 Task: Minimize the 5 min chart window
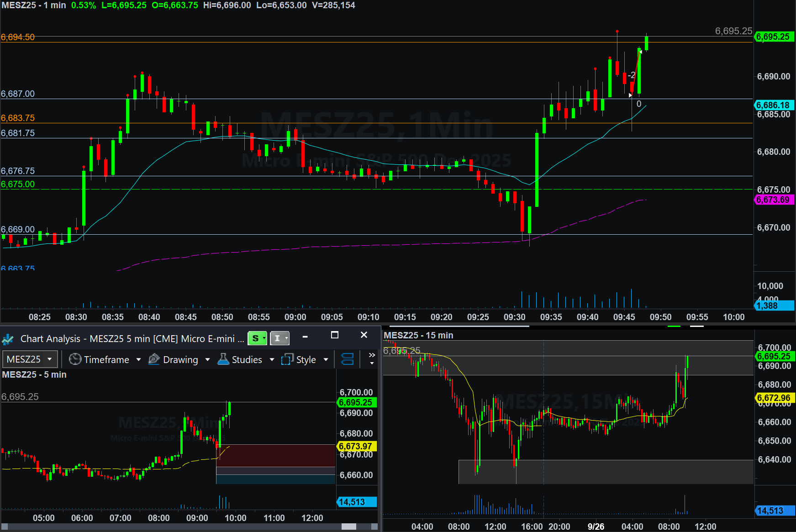click(x=305, y=337)
